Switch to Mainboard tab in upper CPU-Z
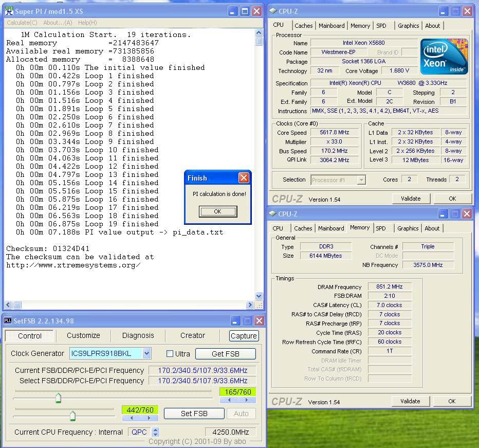 click(x=331, y=26)
